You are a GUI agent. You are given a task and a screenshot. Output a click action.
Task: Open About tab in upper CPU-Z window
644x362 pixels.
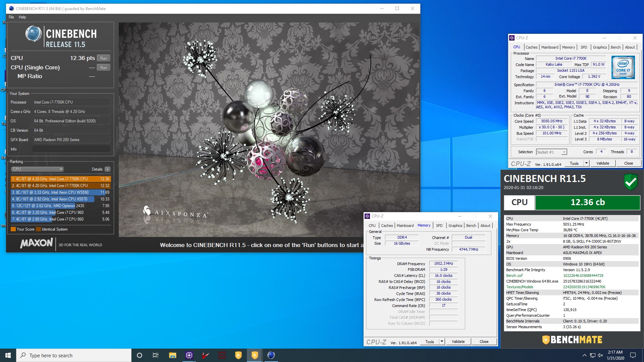630,47
